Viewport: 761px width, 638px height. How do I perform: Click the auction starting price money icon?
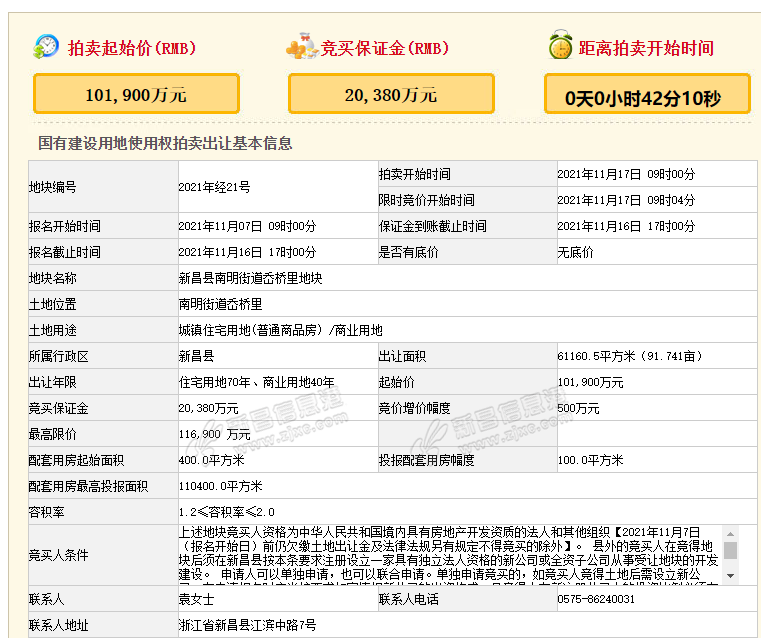46,47
